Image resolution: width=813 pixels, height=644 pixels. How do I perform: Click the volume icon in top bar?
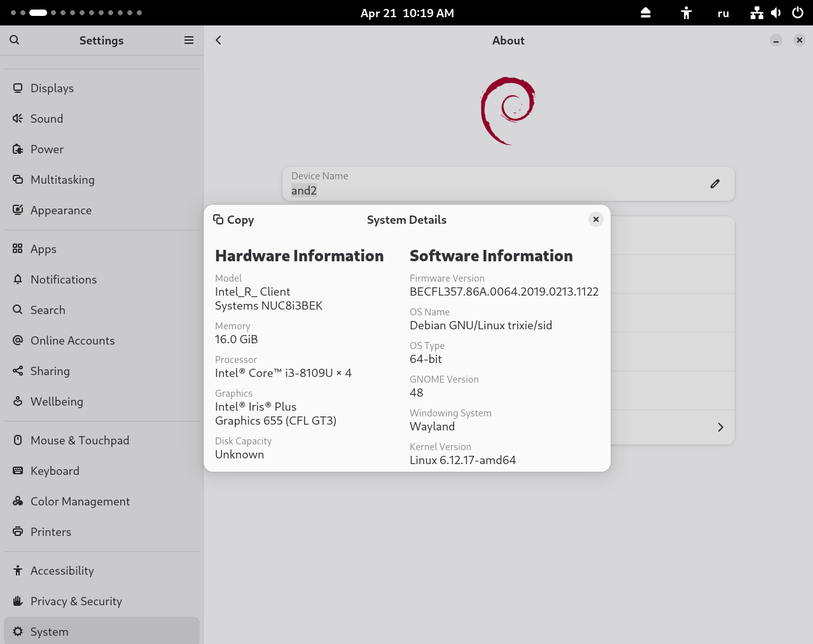click(776, 13)
